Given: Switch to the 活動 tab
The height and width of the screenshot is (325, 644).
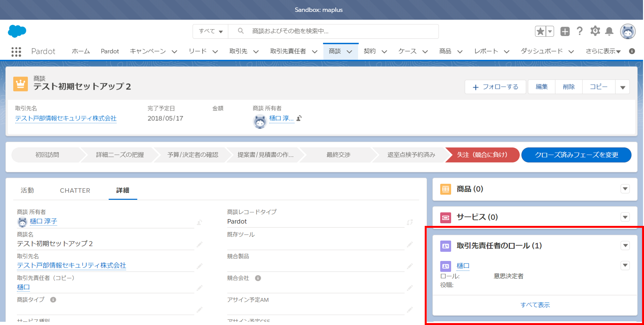Looking at the screenshot, I should [x=27, y=190].
